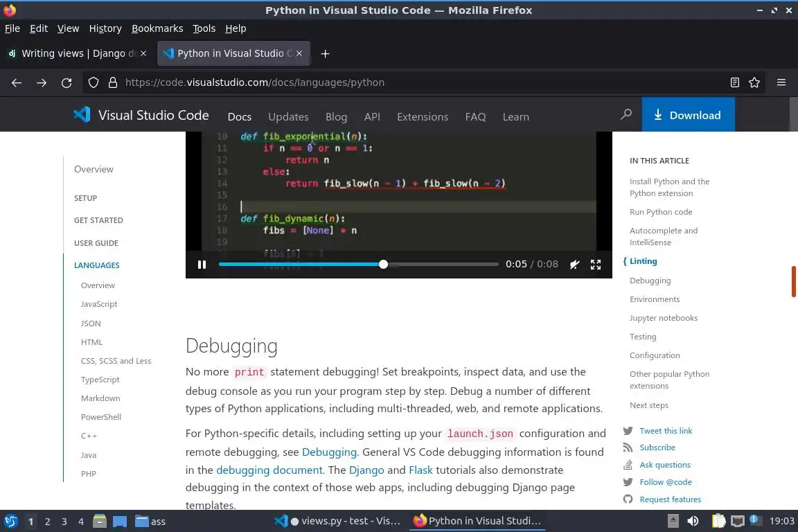Open TypeScript language page
Screen dimensions: 798x532
(x=100, y=380)
